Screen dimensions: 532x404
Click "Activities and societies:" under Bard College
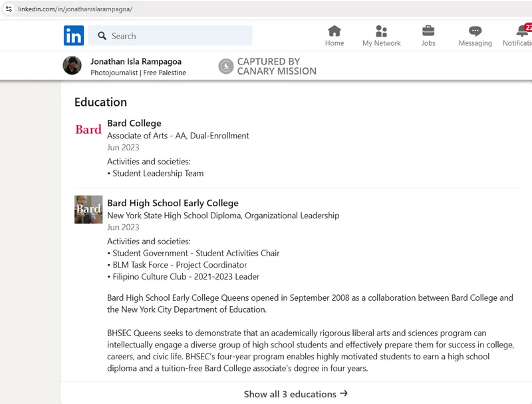[148, 162]
